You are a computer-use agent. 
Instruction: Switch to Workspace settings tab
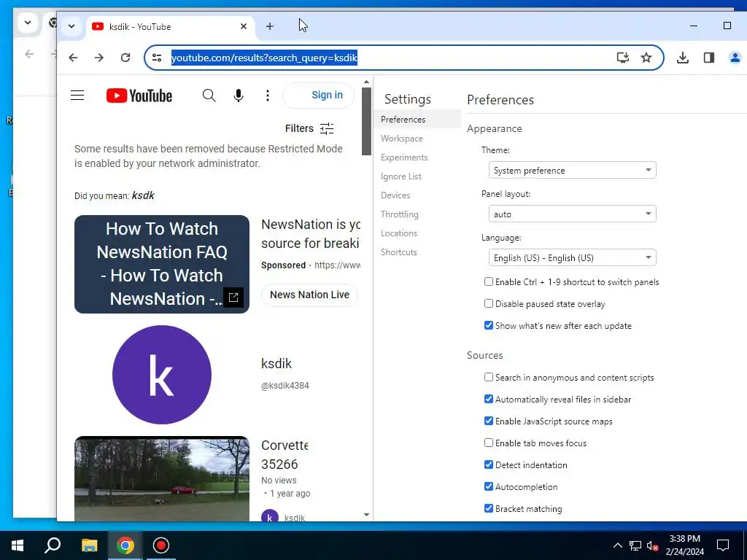pyautogui.click(x=418, y=138)
